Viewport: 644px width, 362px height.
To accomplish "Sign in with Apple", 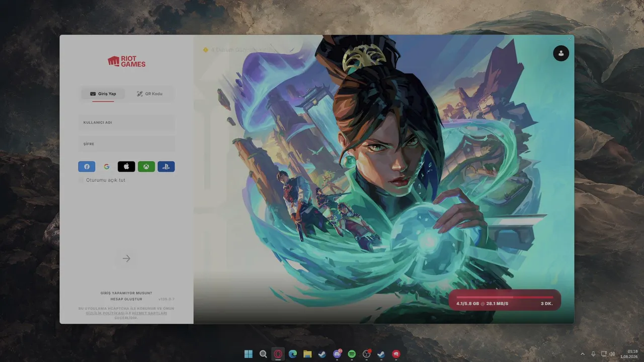I will (x=126, y=166).
